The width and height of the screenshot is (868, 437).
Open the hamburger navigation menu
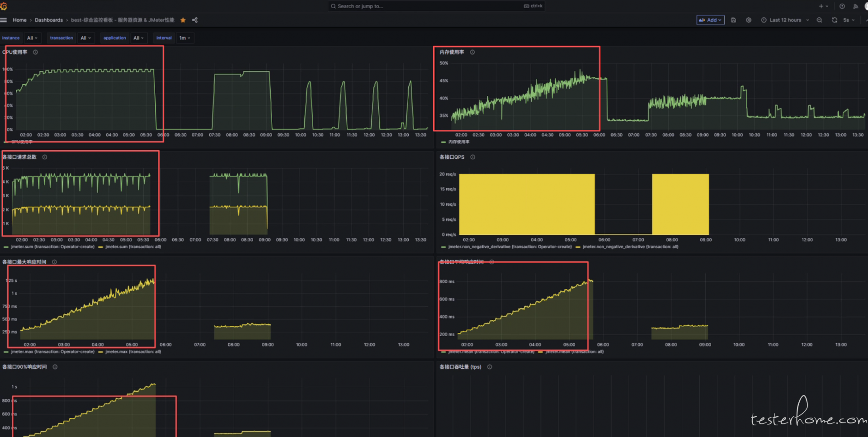pos(4,20)
